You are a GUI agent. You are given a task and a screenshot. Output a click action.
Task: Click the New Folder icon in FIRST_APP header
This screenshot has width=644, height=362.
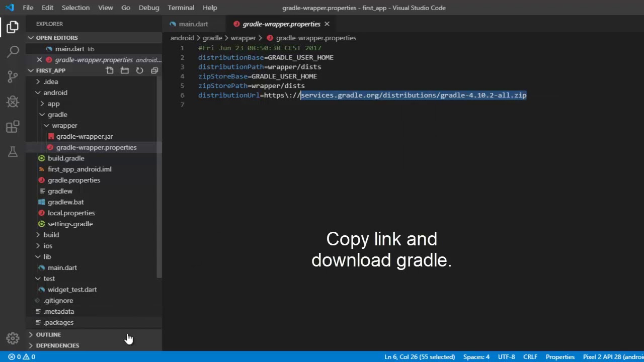click(125, 70)
